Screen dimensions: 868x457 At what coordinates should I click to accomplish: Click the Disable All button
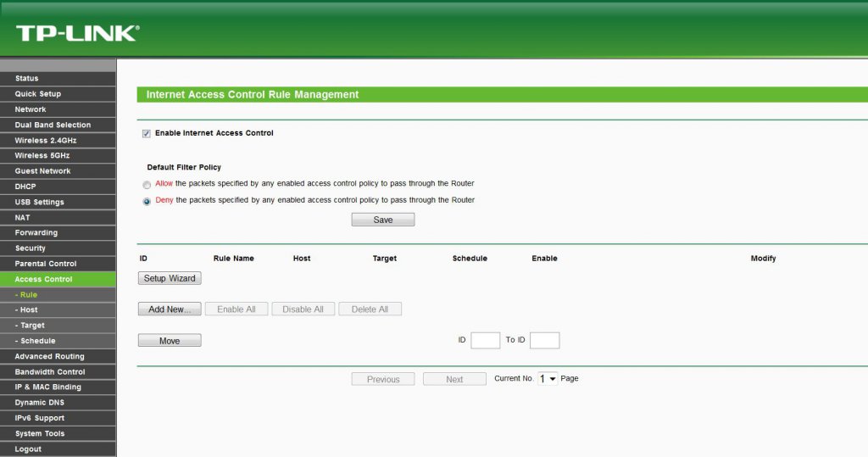point(303,309)
